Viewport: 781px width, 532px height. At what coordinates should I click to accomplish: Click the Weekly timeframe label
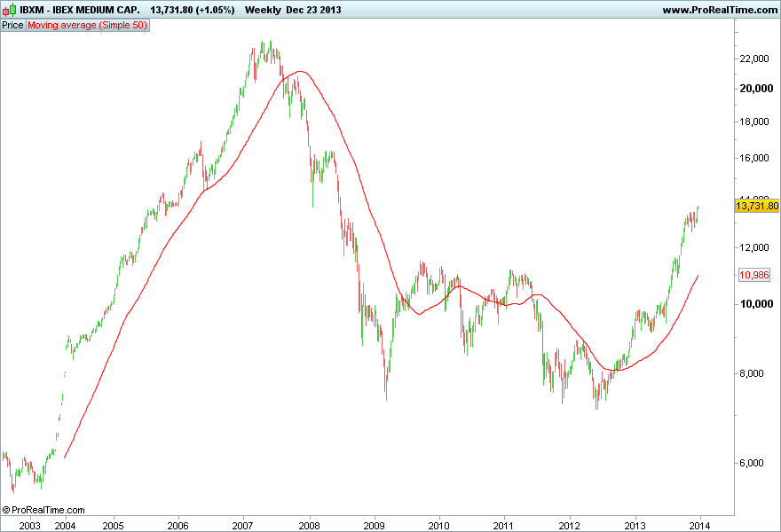[263, 10]
